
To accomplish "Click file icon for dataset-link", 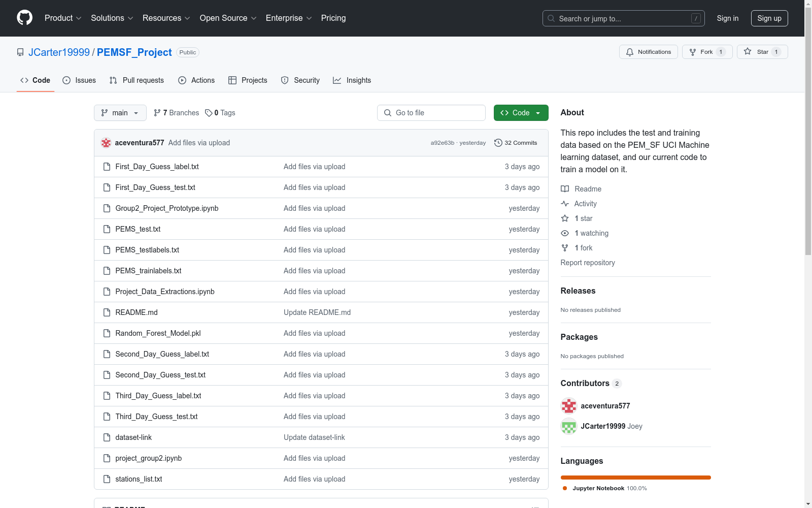I will click(107, 437).
